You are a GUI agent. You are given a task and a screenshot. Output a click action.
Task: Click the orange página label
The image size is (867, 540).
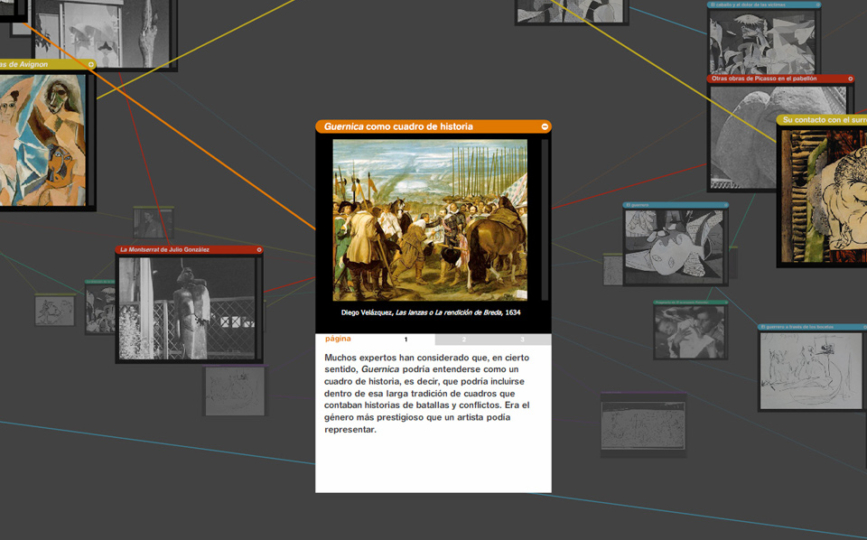pos(338,339)
